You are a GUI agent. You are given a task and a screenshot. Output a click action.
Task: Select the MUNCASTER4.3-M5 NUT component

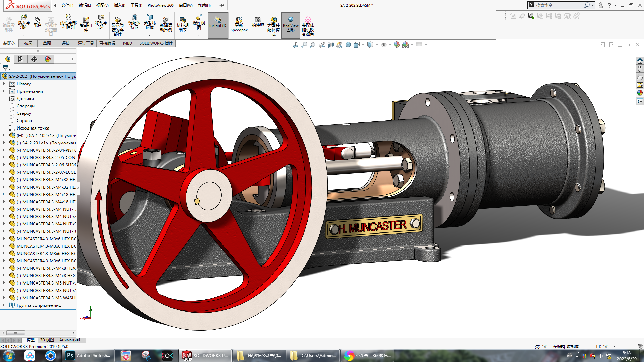[x=47, y=283]
